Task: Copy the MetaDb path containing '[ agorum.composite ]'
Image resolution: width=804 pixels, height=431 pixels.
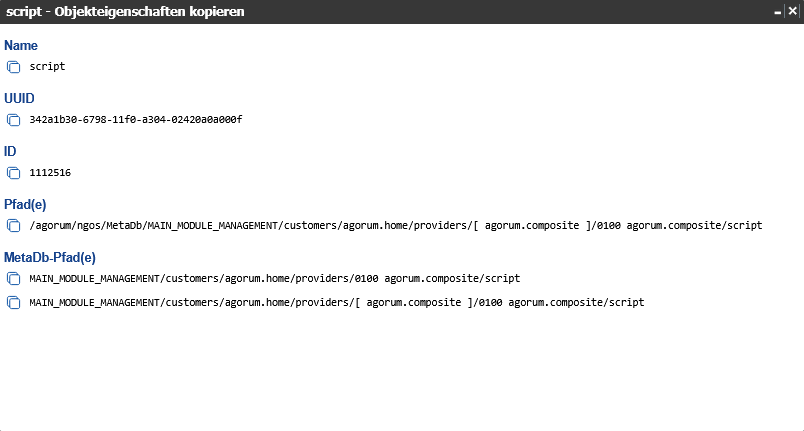Action: 13,302
